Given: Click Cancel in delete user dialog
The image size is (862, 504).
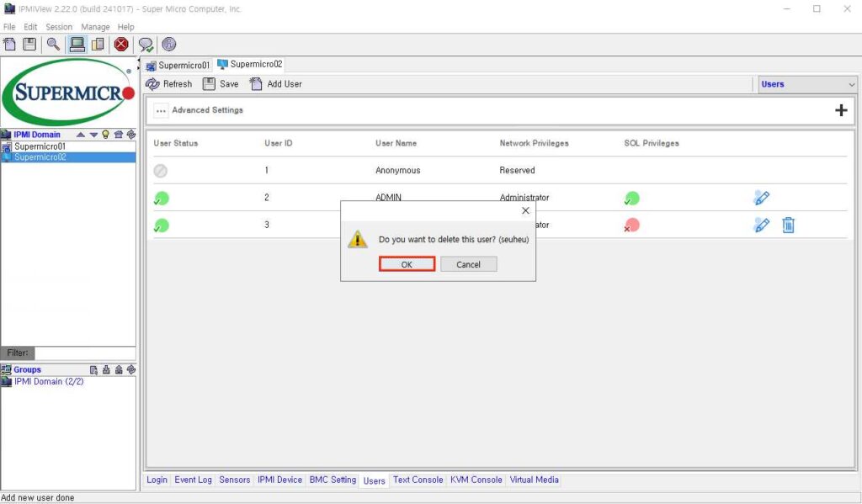Looking at the screenshot, I should click(x=468, y=264).
